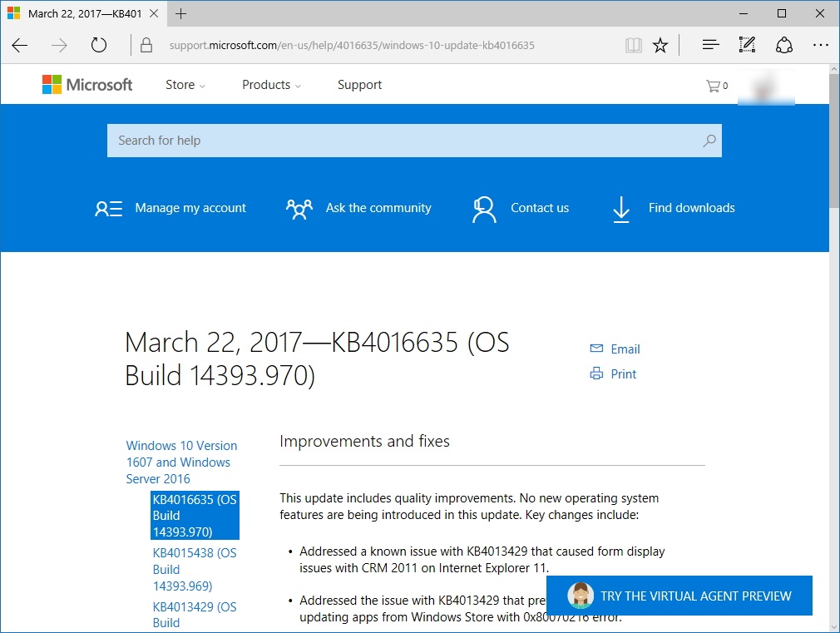
Task: Open the Hub panel
Action: pyautogui.click(x=709, y=45)
